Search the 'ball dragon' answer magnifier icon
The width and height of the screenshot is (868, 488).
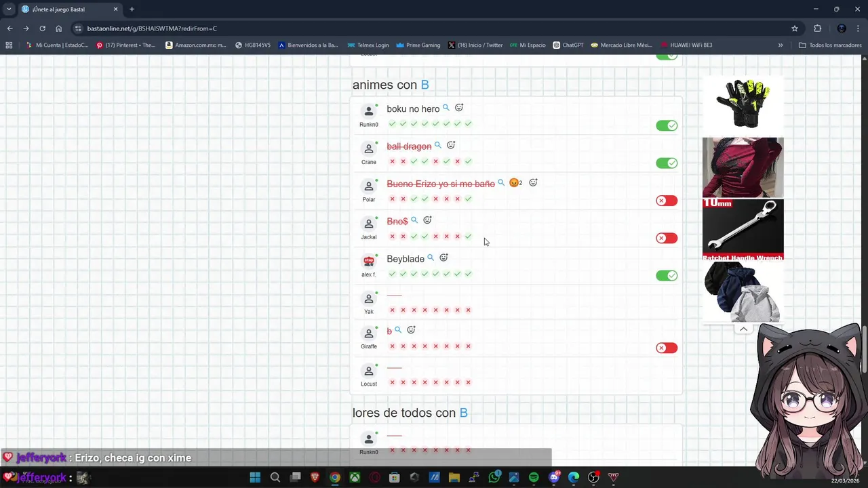click(438, 145)
